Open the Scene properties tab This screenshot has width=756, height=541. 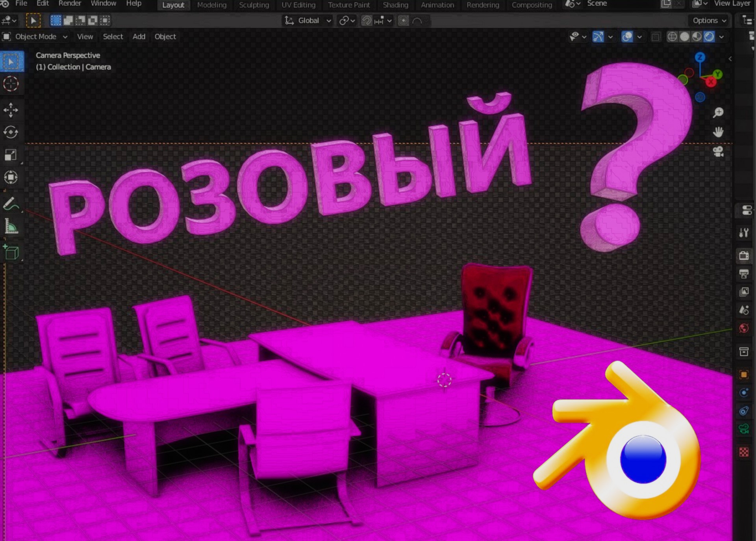[744, 310]
